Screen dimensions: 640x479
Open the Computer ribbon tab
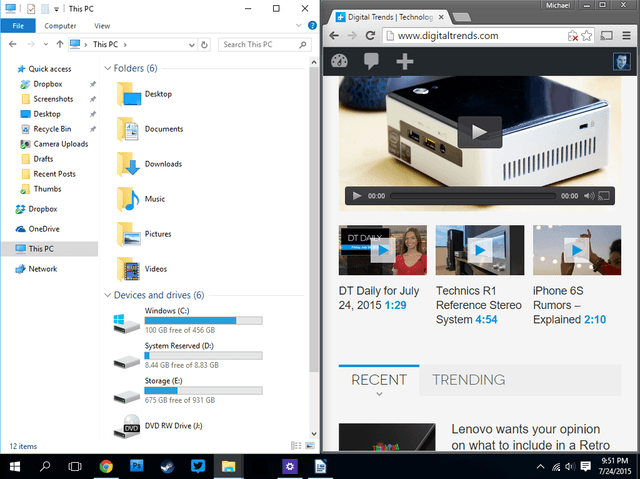[60, 26]
